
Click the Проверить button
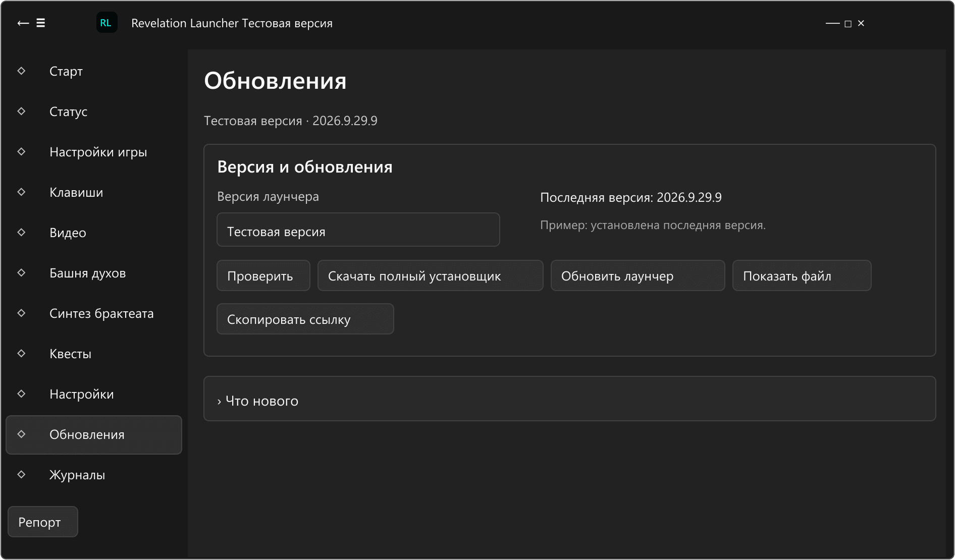[x=263, y=275]
